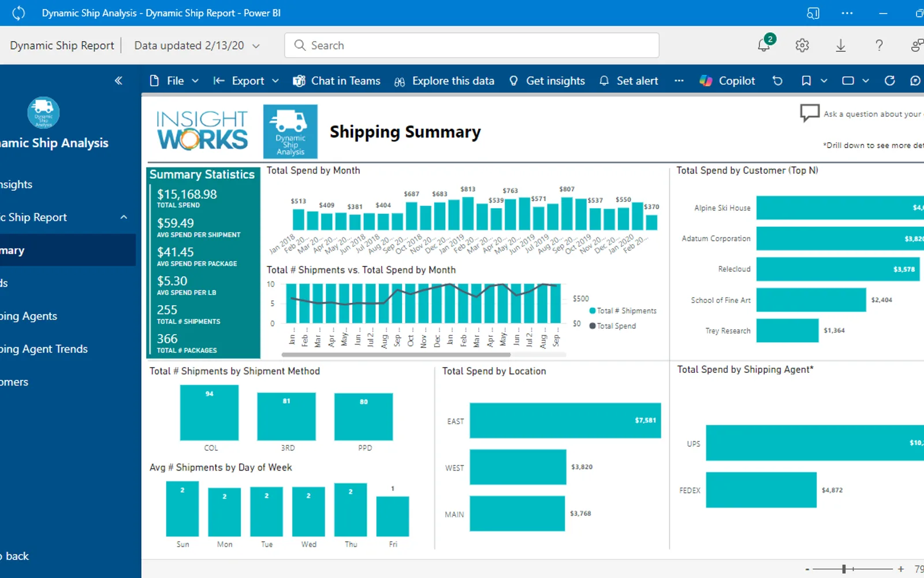
Task: Click the zoom in plus button
Action: (x=901, y=569)
